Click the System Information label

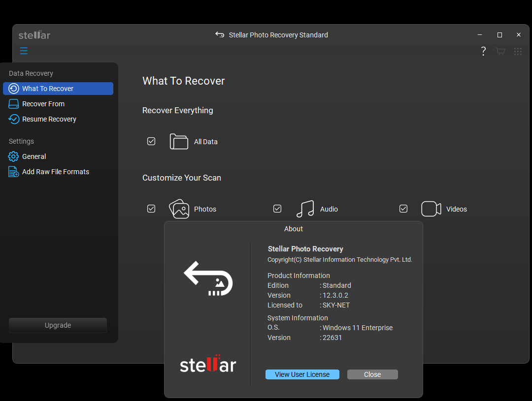[x=298, y=318]
